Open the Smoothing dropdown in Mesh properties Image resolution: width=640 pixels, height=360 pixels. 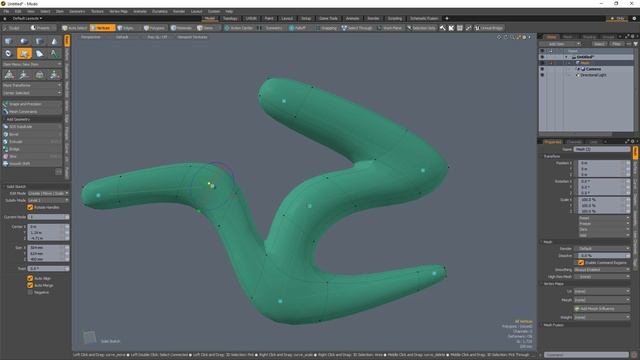pos(602,270)
